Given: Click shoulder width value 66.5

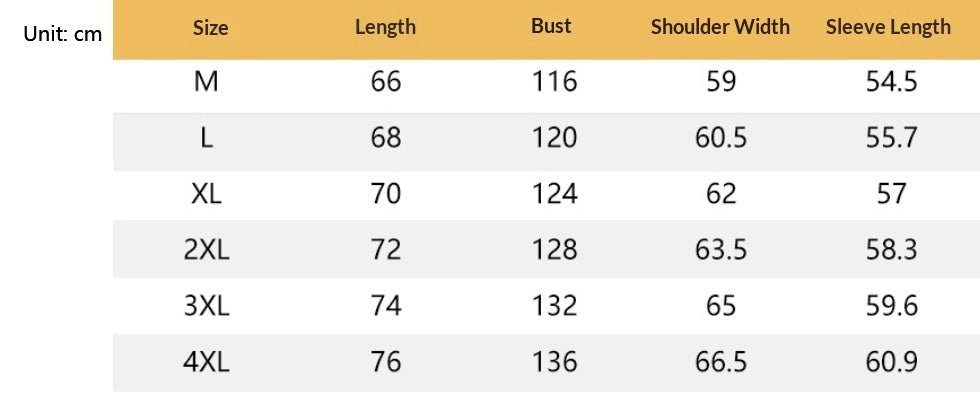Looking at the screenshot, I should coord(721,363).
